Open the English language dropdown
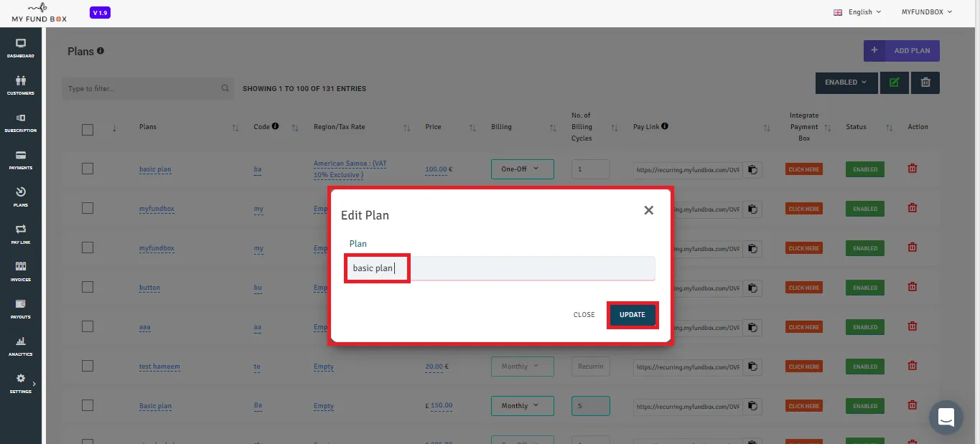980x444 pixels. 857,12
